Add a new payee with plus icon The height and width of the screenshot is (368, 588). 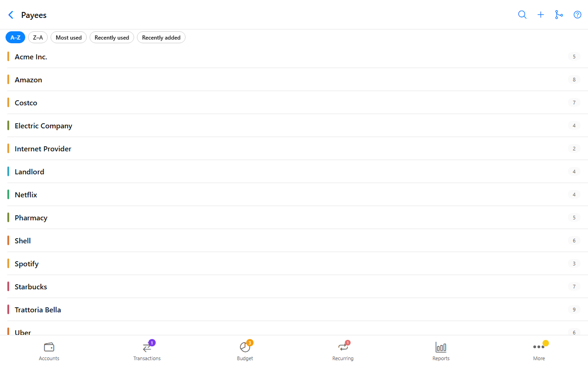pyautogui.click(x=541, y=15)
